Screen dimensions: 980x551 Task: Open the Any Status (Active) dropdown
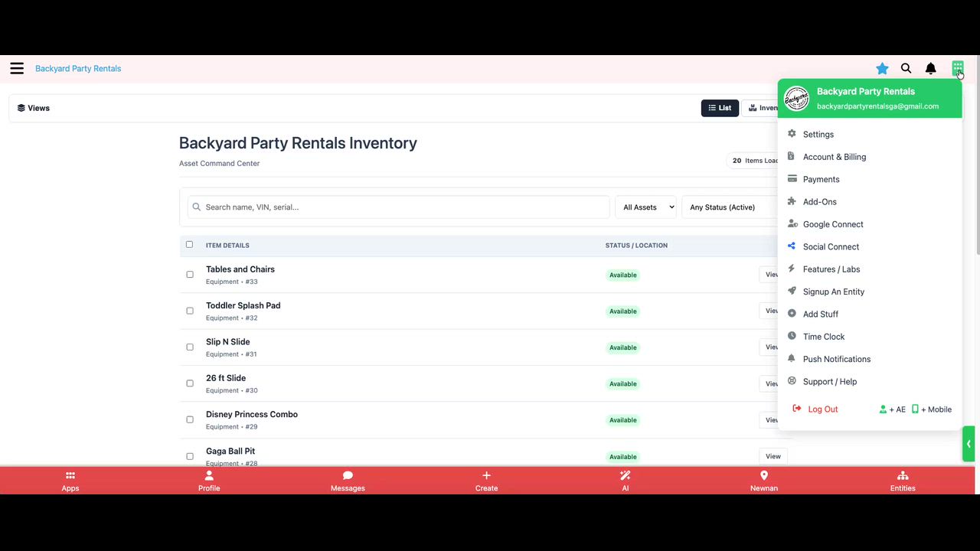click(x=730, y=207)
